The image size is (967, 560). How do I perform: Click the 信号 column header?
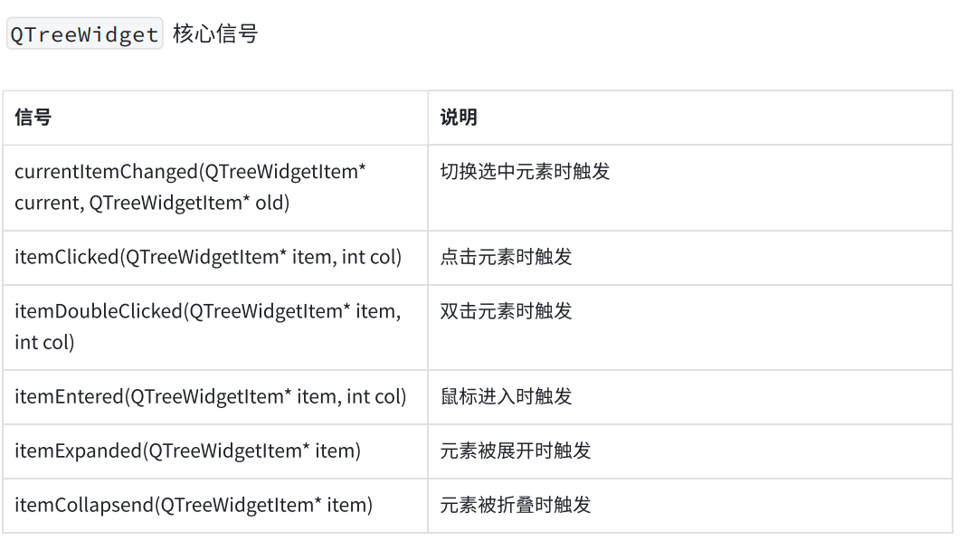pyautogui.click(x=33, y=118)
